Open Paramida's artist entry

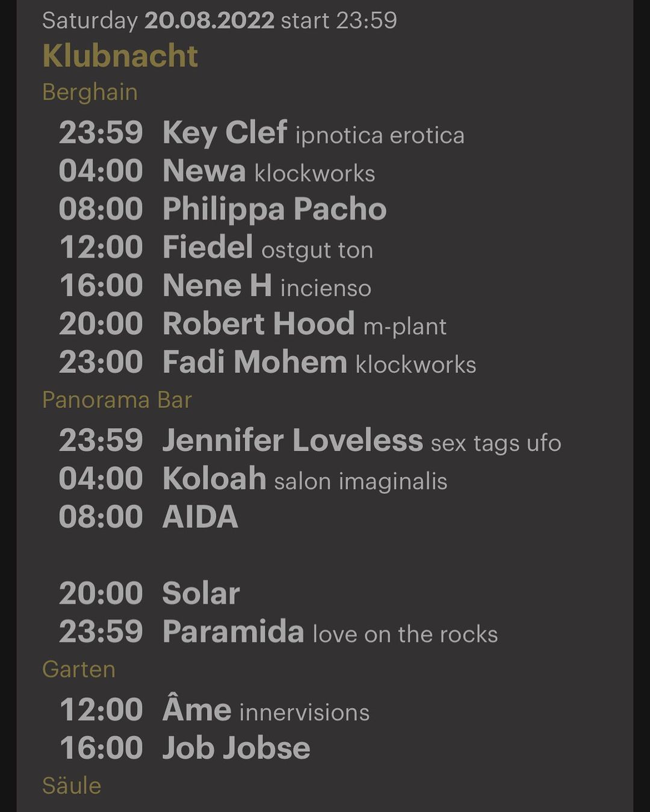click(233, 632)
